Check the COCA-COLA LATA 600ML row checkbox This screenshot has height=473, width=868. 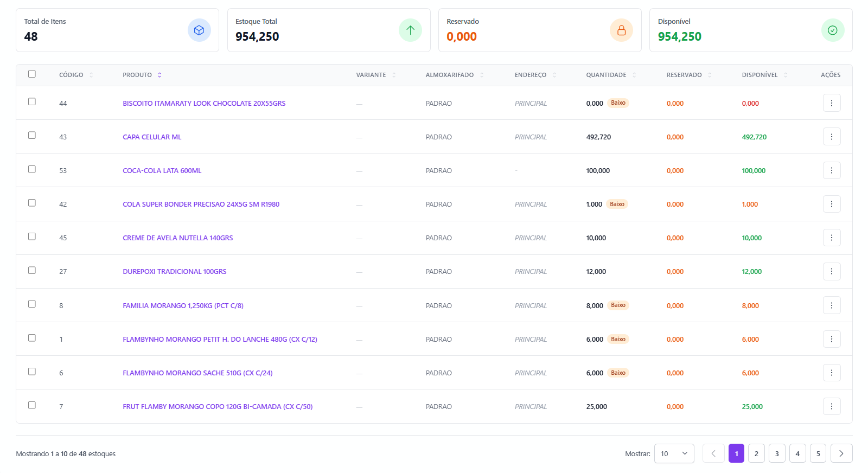[32, 169]
